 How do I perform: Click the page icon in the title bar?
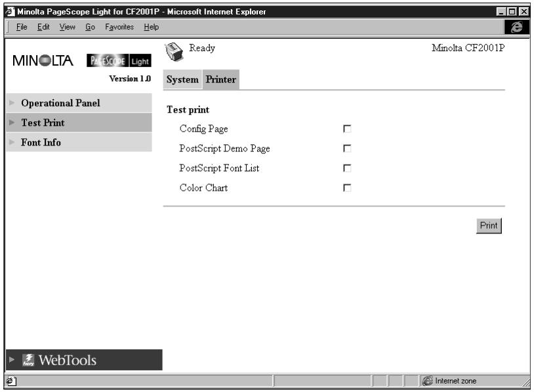(10, 12)
